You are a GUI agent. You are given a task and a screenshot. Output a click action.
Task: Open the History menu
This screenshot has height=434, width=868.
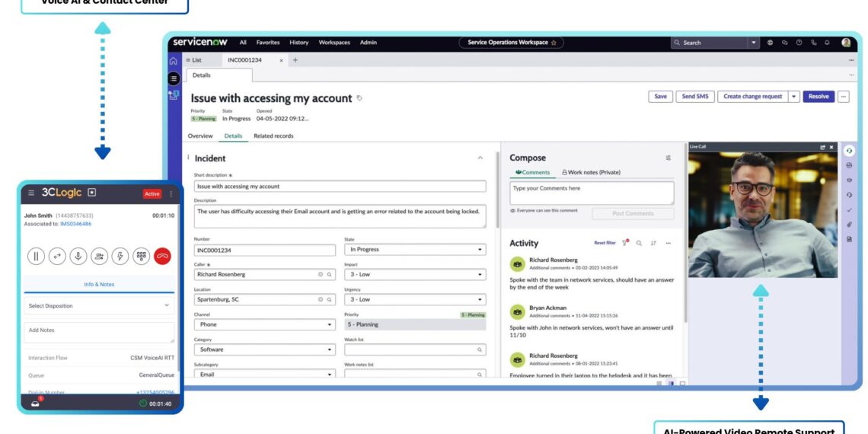(299, 42)
